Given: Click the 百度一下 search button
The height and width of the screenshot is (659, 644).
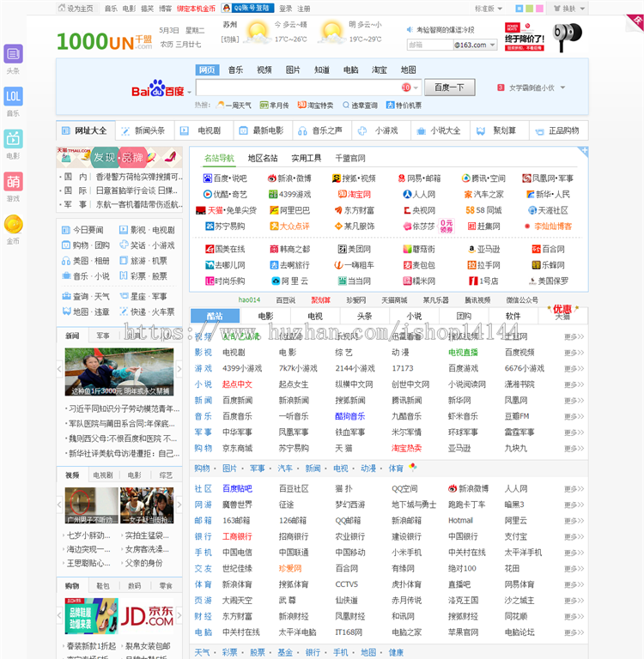Looking at the screenshot, I should 449,88.
